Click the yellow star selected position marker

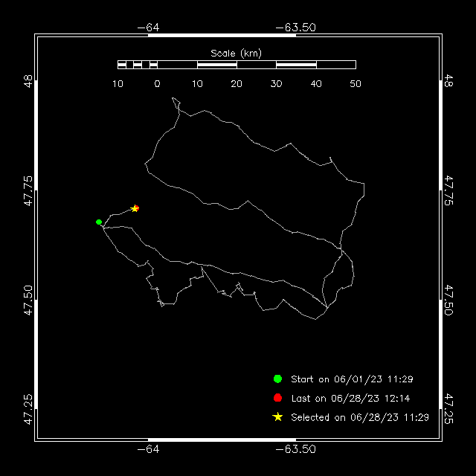[134, 208]
